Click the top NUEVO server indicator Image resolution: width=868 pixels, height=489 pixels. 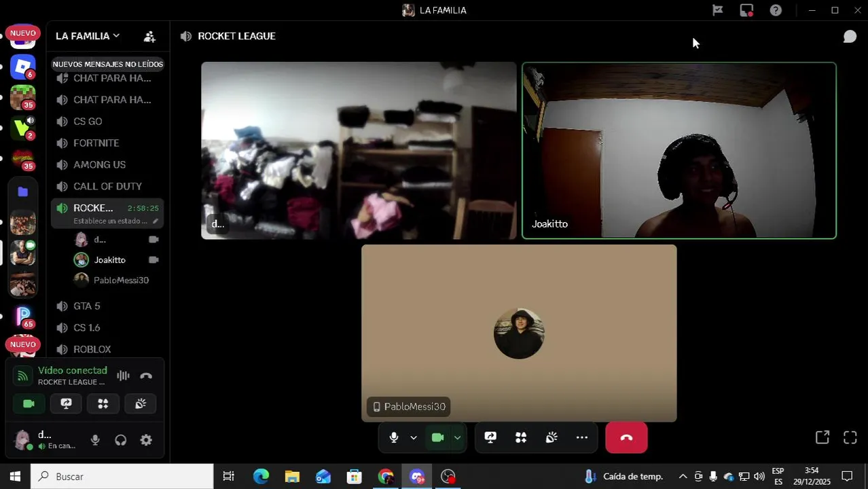(22, 33)
